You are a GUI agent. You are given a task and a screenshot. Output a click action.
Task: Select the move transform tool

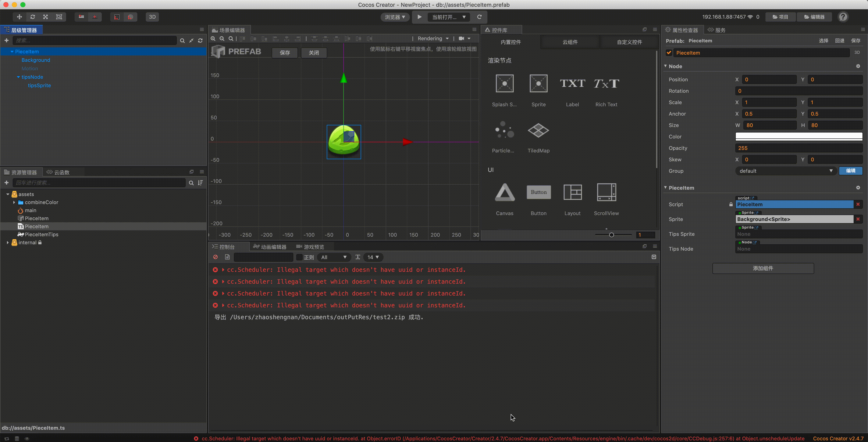click(19, 17)
